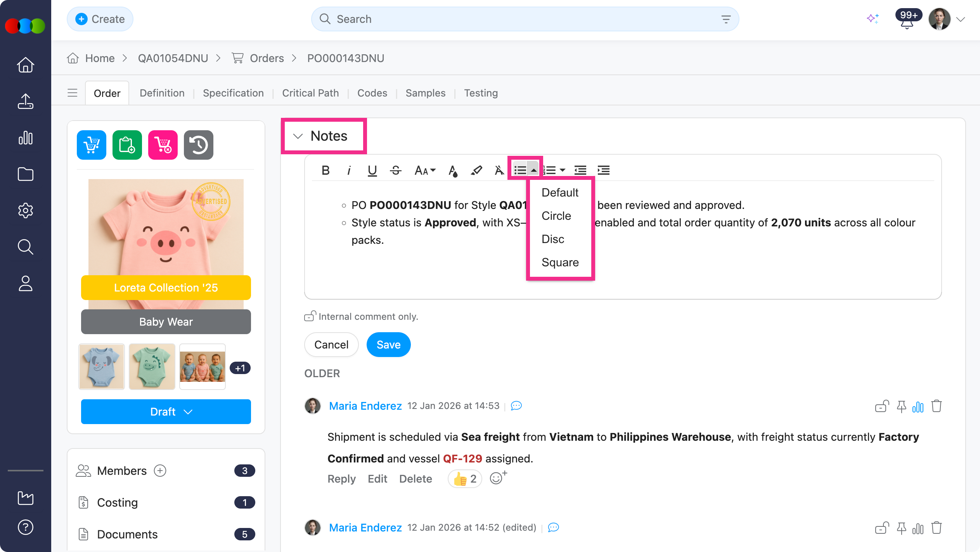Click the highlighter marker icon
The width and height of the screenshot is (980, 552).
[476, 170]
